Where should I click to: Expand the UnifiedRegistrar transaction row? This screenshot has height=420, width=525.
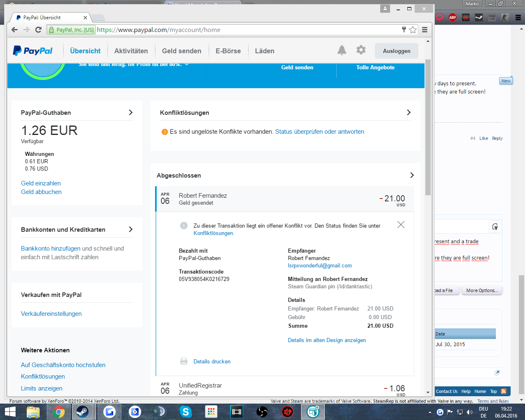click(285, 388)
